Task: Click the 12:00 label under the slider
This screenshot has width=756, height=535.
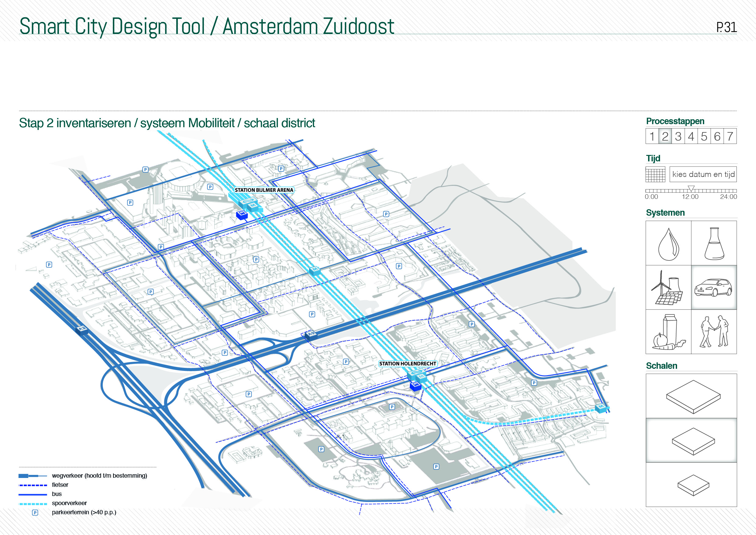Action: click(690, 197)
